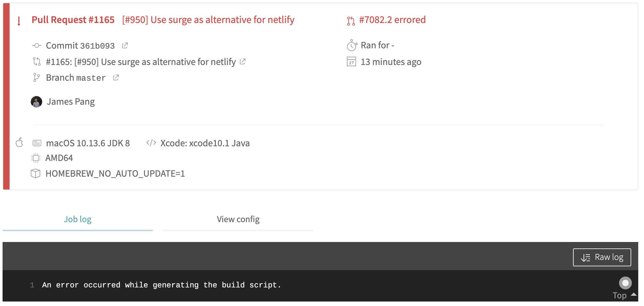Screen dimensions: 644x306
Task: Click the scroll-to-top circle indicator
Action: pos(625,283)
